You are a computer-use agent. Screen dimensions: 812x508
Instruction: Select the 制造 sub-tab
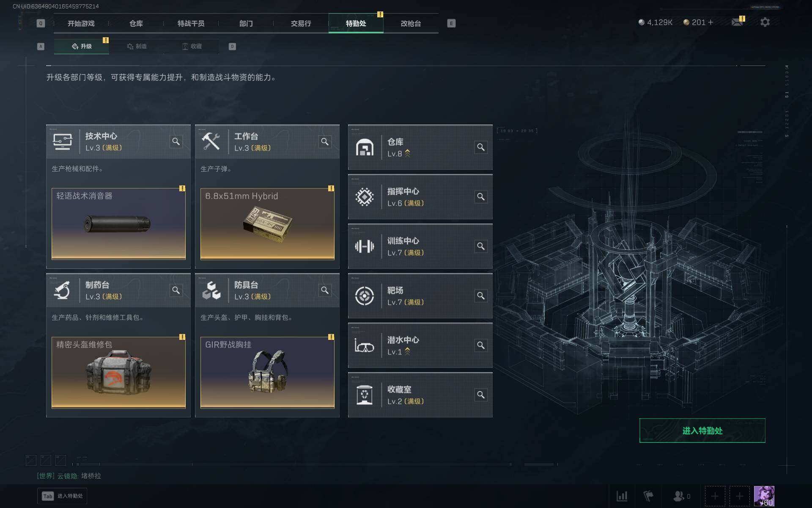coord(137,46)
